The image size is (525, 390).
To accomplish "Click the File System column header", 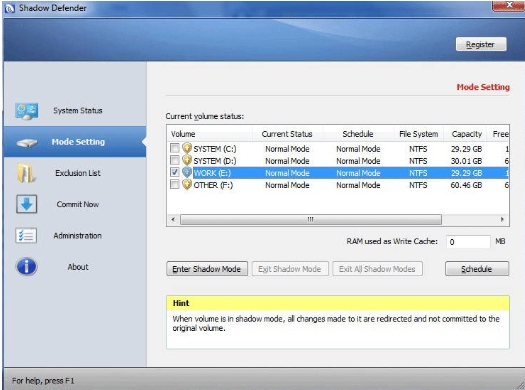I will (419, 134).
